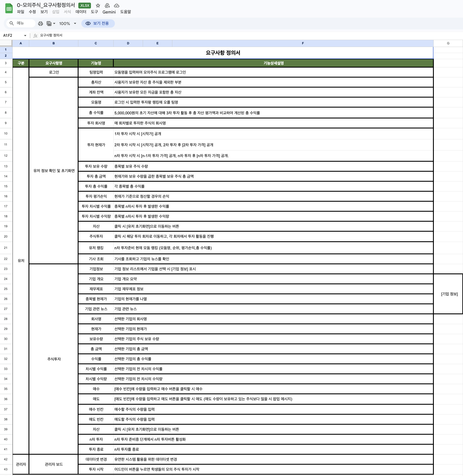Click the print icon
Screen dimensions: 463x476
[41, 23]
